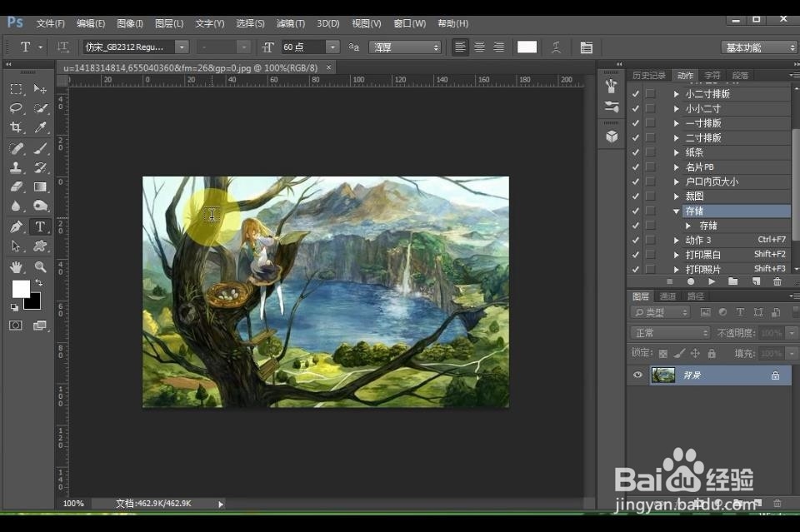Choose the Blur tool
Viewport: 800px width, 532px height.
pyautogui.click(x=16, y=206)
